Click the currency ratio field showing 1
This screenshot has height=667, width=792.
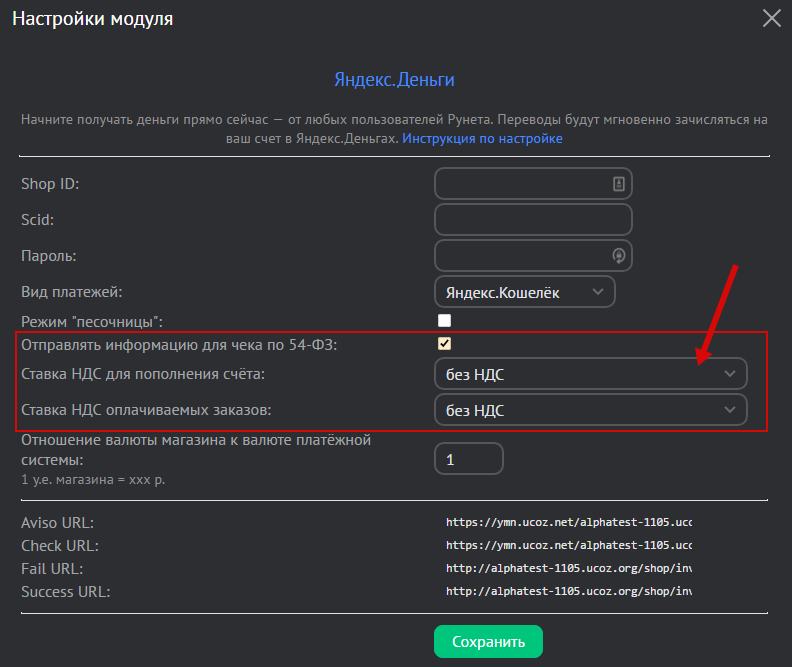pyautogui.click(x=468, y=459)
